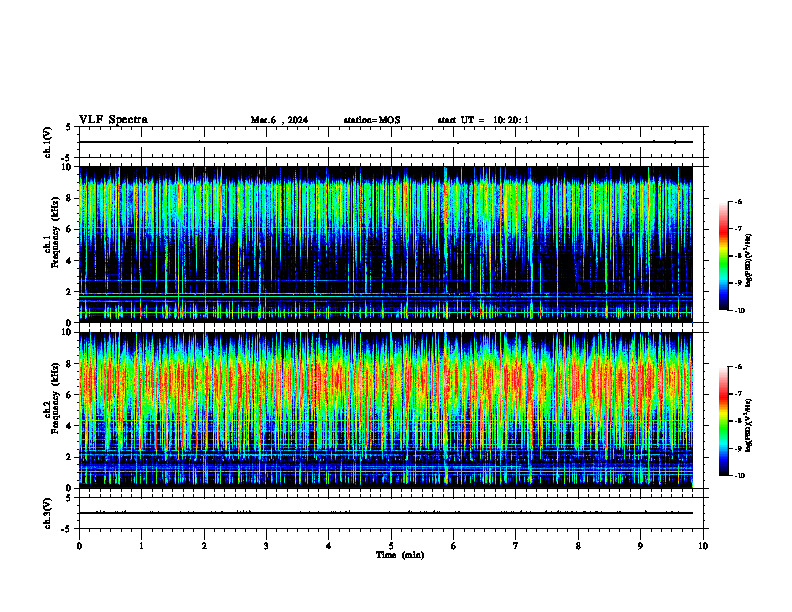The width and height of the screenshot is (792, 612).
Task: Select the date text "Mar.6 , 2024"
Action: (x=279, y=120)
